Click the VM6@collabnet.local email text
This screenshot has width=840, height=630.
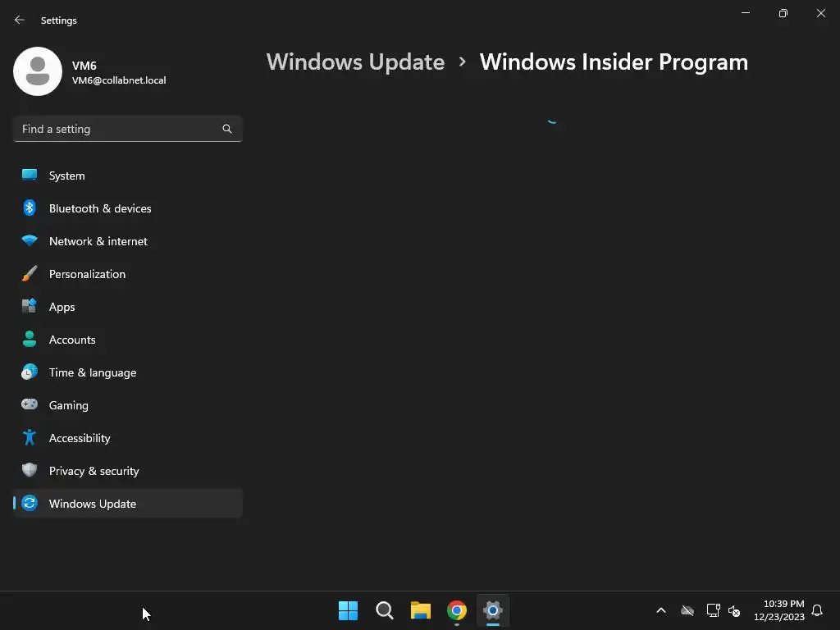(x=119, y=80)
